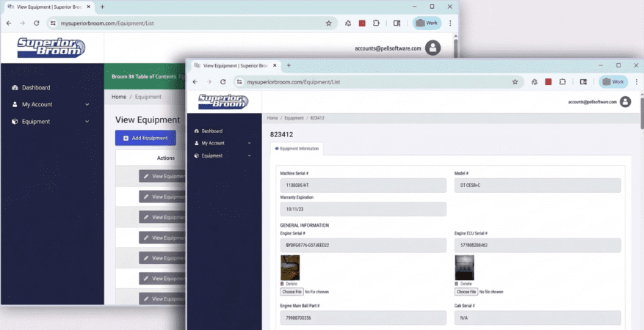The width and height of the screenshot is (644, 330).
Task: Open a new tab in the front browser window
Action: [x=289, y=65]
